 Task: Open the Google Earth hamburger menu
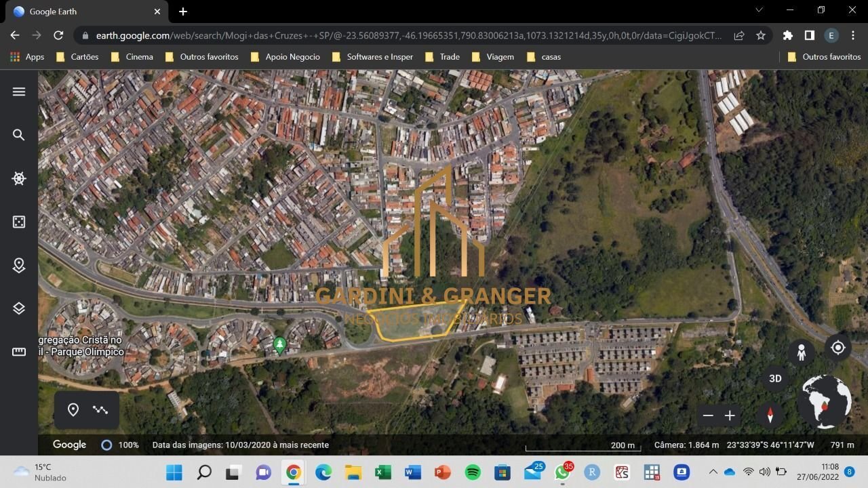19,91
